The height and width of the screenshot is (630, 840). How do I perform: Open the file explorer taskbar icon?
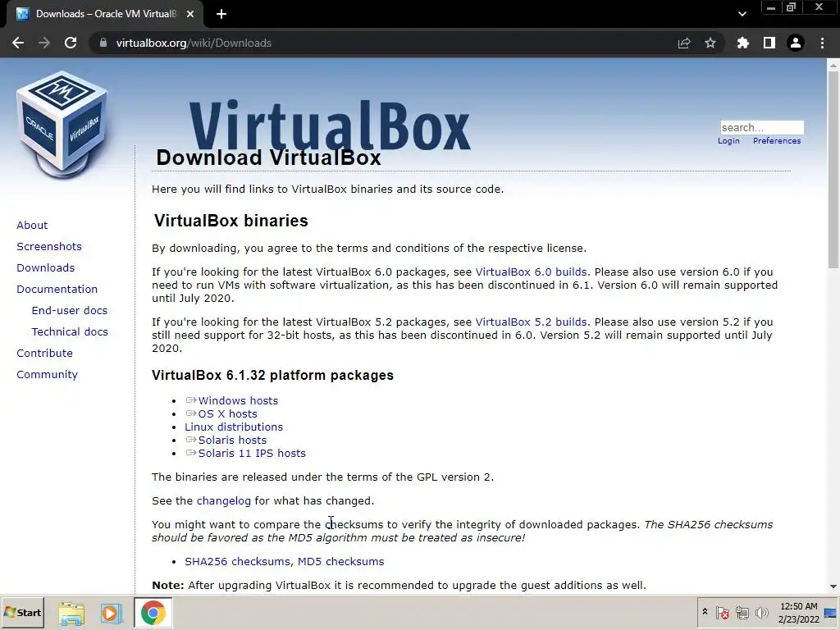click(x=71, y=614)
